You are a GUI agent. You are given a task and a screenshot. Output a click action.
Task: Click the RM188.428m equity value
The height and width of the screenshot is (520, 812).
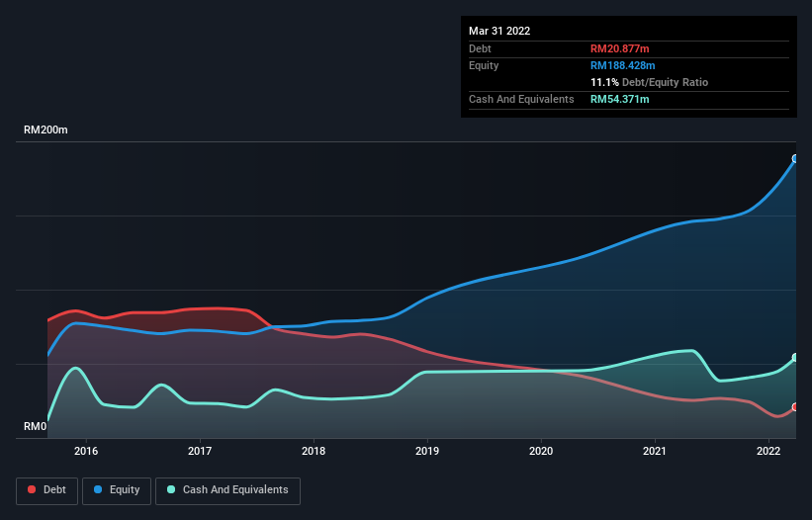[x=622, y=65]
